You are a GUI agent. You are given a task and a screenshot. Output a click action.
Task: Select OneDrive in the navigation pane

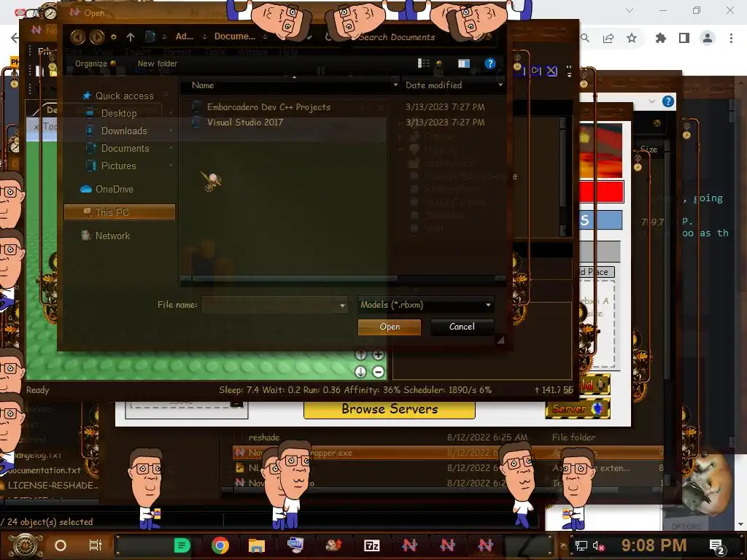[x=115, y=189]
